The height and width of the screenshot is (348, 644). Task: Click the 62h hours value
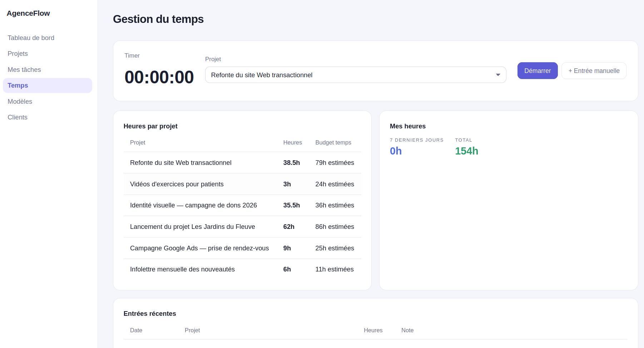click(x=289, y=227)
